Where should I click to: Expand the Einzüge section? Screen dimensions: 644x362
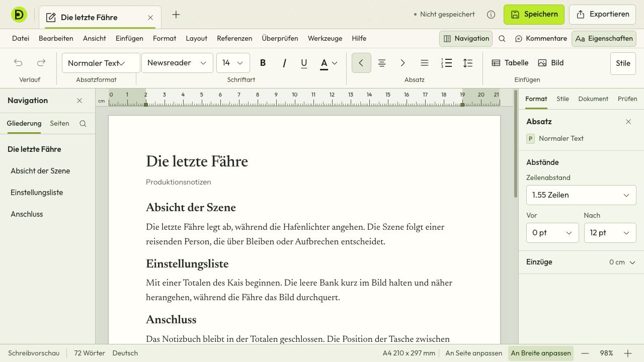click(x=581, y=262)
